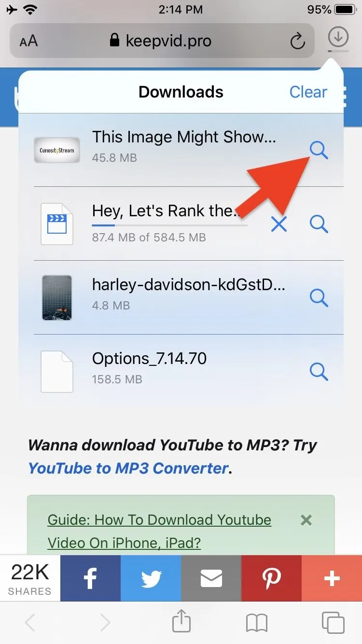The width and height of the screenshot is (362, 644).
Task: Show Safari open tabs
Action: coord(333,622)
